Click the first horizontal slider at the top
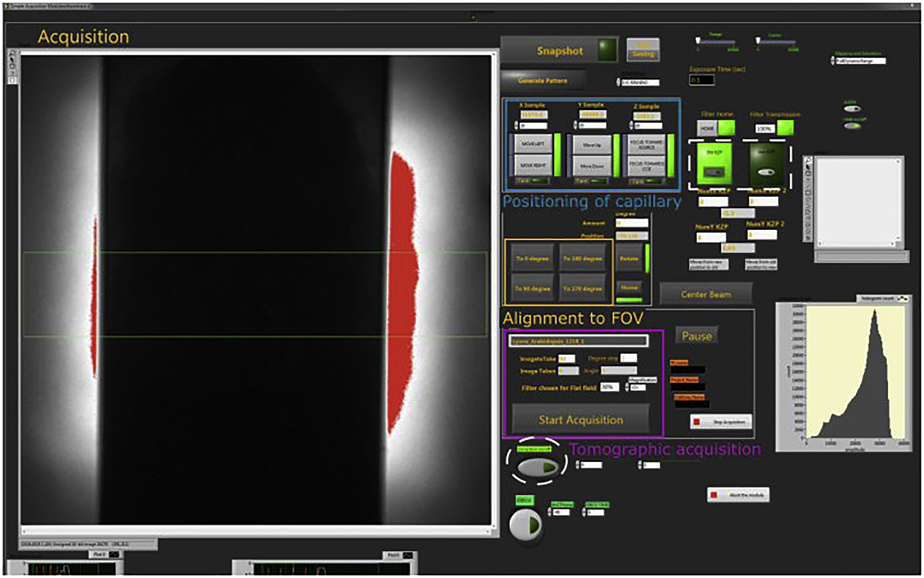 click(x=716, y=42)
